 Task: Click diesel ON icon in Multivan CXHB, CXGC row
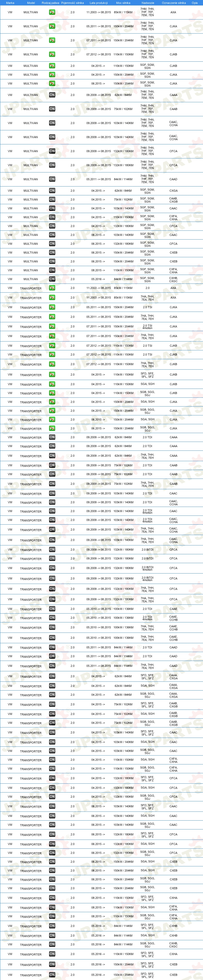click(52, 279)
